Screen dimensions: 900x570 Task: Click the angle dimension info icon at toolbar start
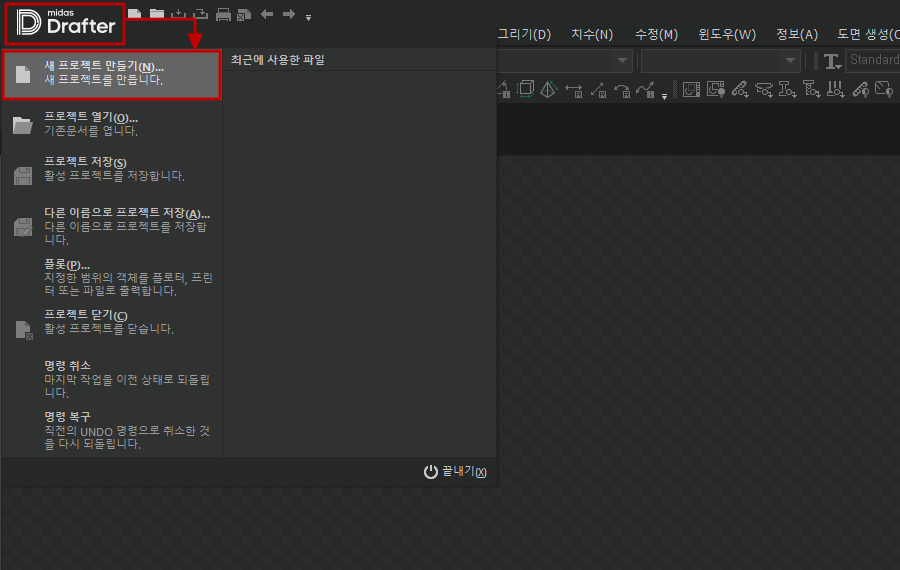point(504,90)
